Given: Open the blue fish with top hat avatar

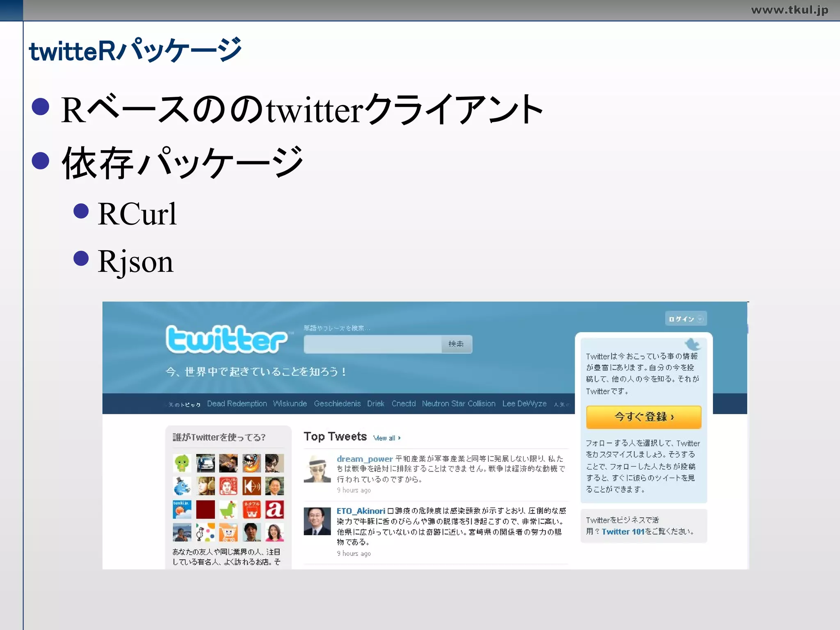Looking at the screenshot, I should point(182,486).
